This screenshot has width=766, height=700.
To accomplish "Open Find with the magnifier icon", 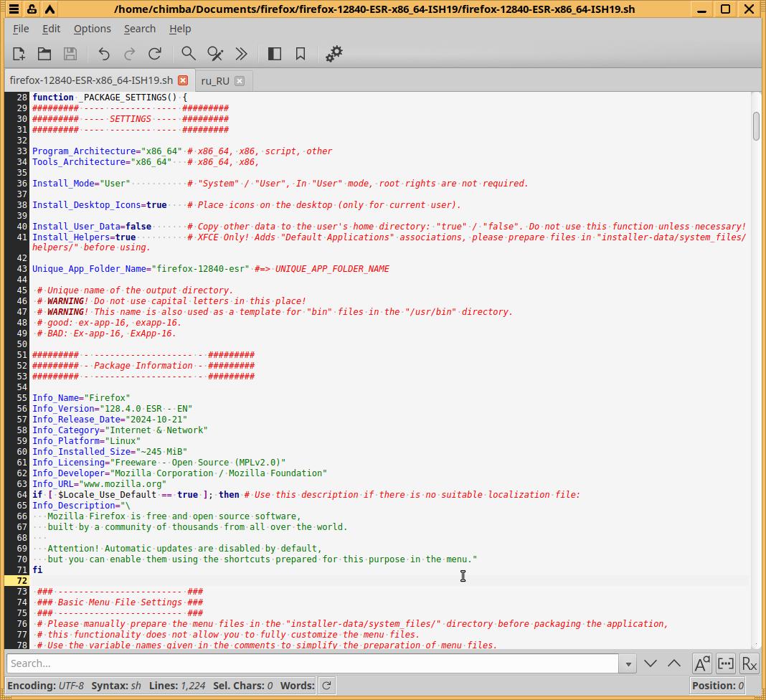I will (x=189, y=54).
